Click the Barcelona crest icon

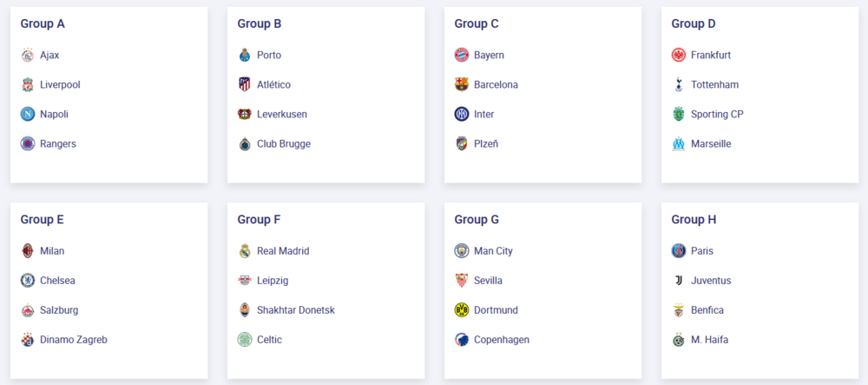(x=462, y=85)
